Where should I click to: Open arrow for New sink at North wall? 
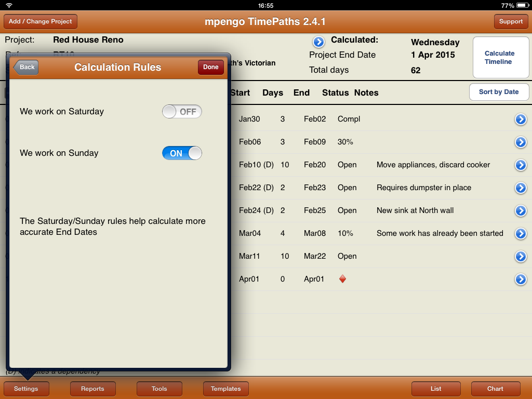click(x=521, y=211)
